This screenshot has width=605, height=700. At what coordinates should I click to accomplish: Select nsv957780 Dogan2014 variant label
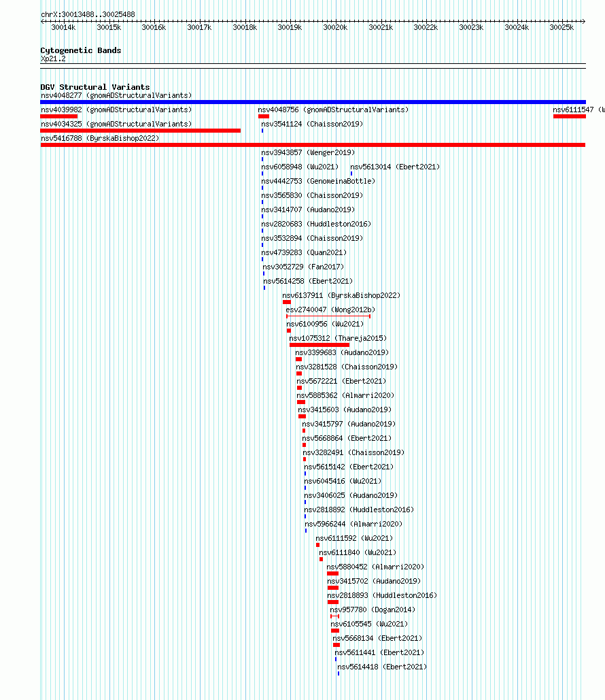pos(373,610)
